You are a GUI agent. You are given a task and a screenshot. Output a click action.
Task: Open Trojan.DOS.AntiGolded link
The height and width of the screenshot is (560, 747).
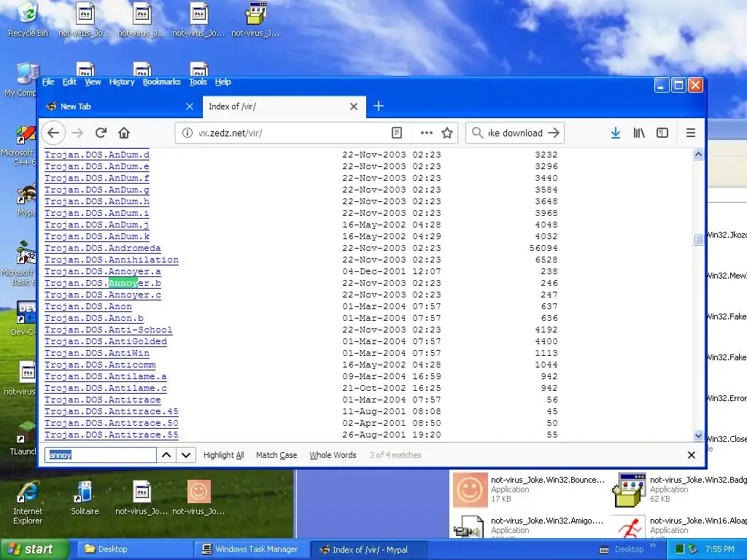(x=105, y=341)
